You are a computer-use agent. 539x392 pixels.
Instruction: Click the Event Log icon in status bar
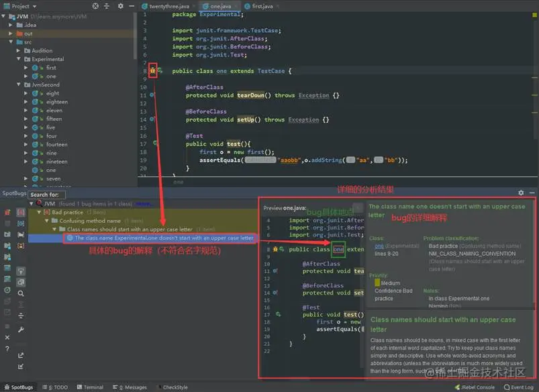(506, 387)
